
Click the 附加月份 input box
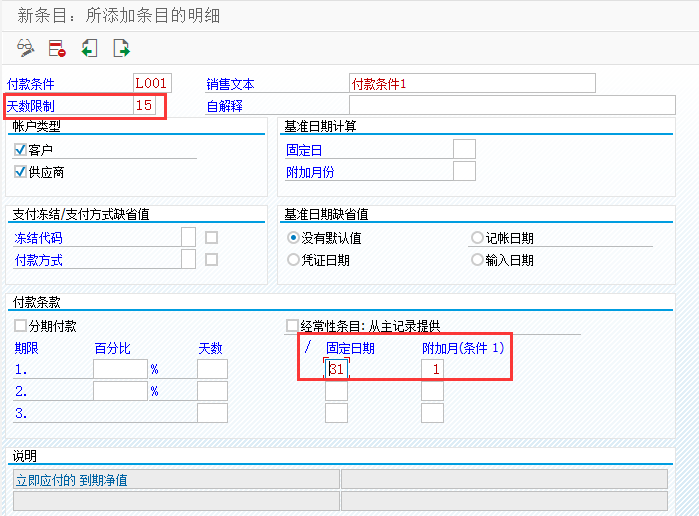[464, 171]
